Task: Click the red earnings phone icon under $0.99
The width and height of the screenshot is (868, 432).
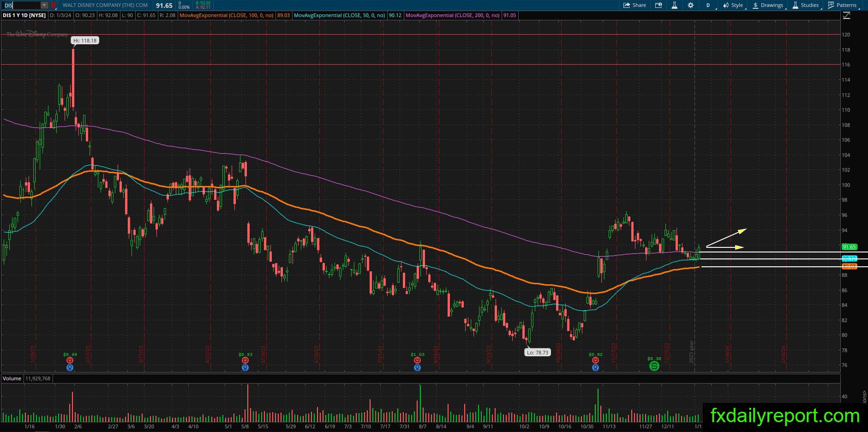Action: pyautogui.click(x=70, y=360)
